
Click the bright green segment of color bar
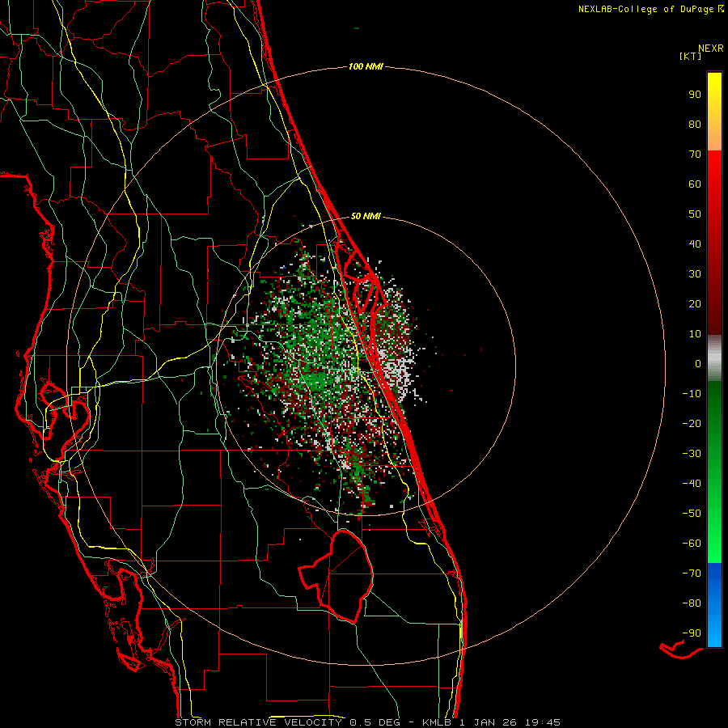coord(714,472)
